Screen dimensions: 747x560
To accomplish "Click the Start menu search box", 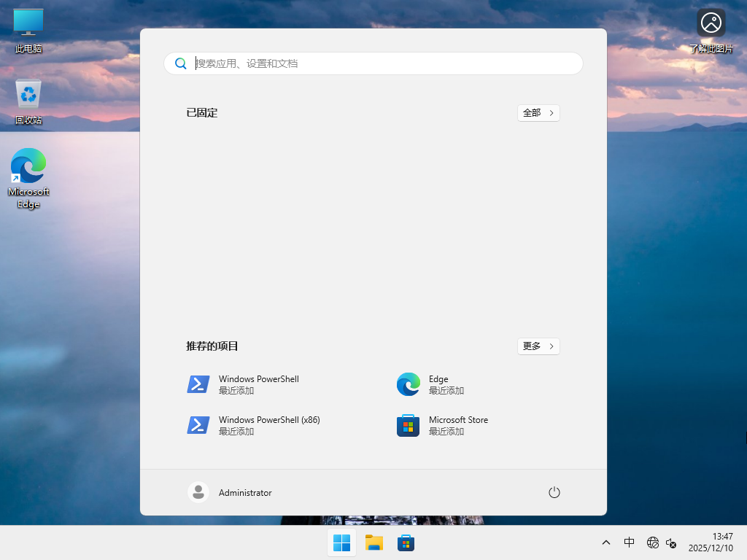I will click(x=373, y=63).
